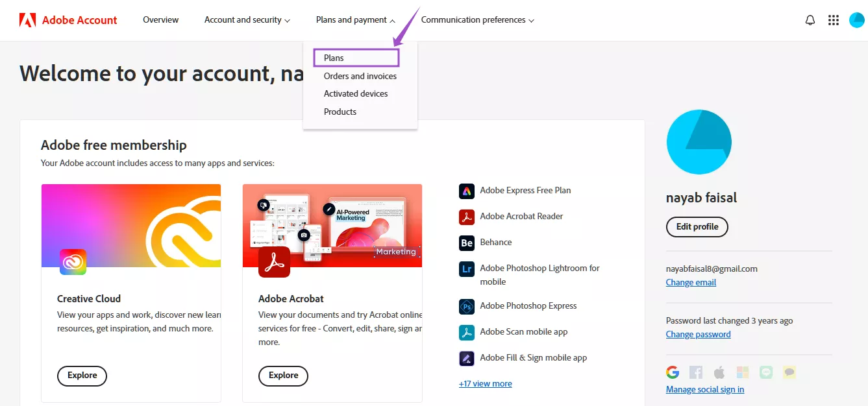Click the Adobe logo
The height and width of the screenshot is (406, 868).
[27, 19]
